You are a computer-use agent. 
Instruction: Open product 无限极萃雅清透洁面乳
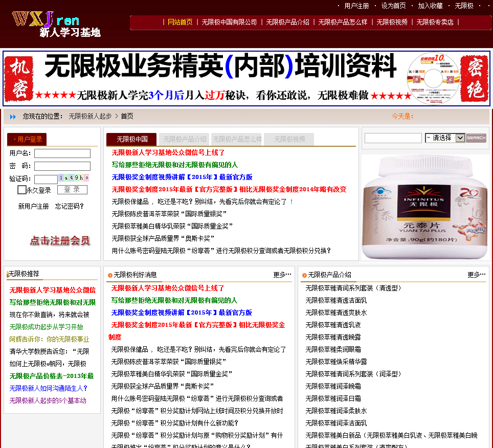click(336, 301)
